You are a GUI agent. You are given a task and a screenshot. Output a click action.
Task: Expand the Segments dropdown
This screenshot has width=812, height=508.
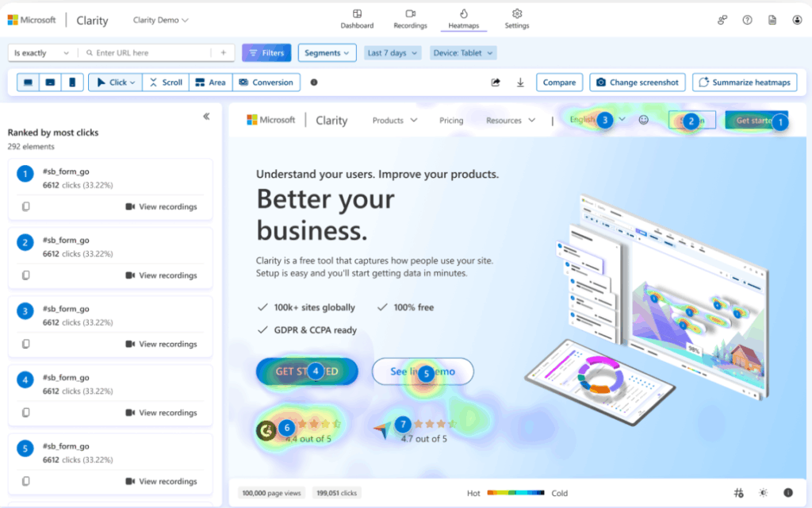pos(327,53)
